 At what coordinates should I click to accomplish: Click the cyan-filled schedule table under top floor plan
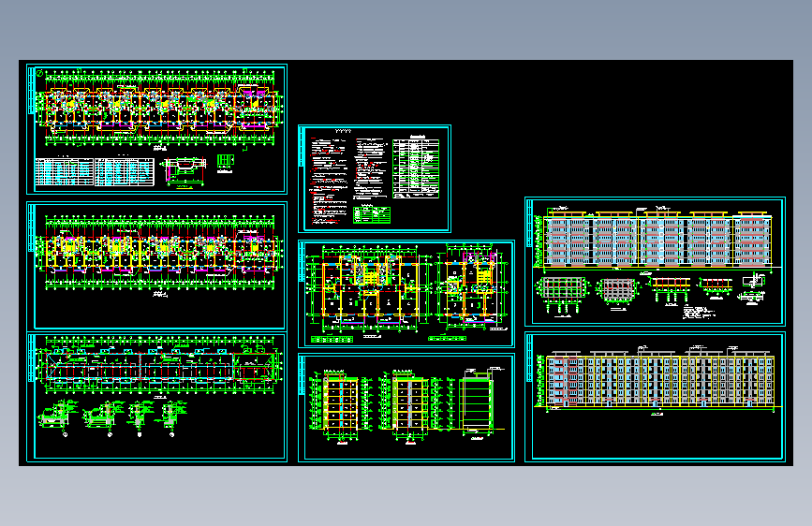pos(65,171)
